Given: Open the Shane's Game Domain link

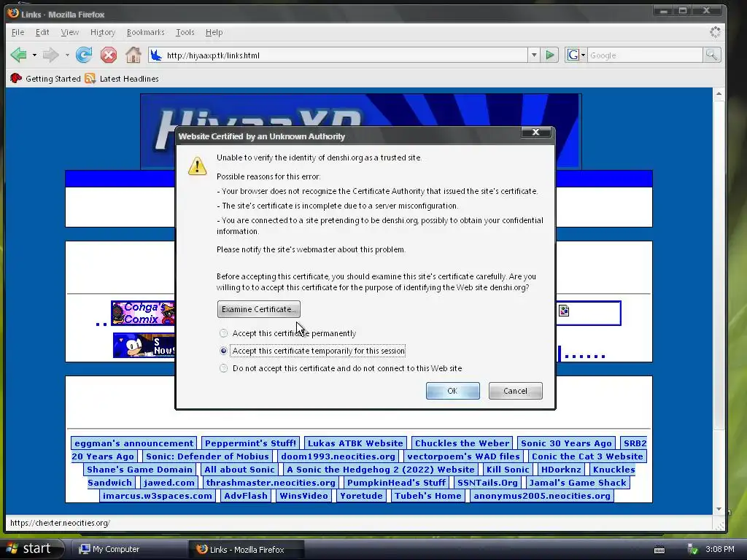Looking at the screenshot, I should click(139, 470).
